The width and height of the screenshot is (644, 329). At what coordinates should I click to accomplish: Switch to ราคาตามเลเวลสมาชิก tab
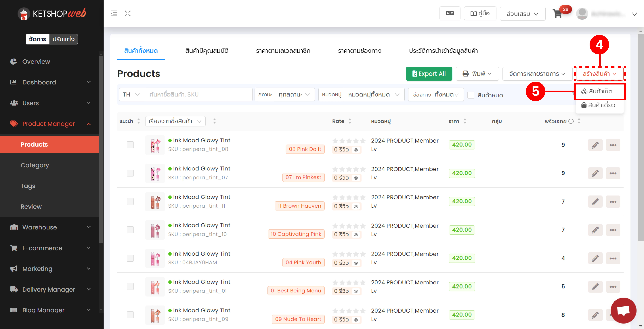pyautogui.click(x=283, y=51)
